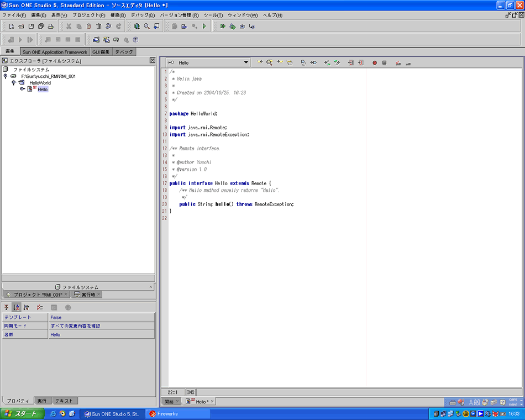The height and width of the screenshot is (420, 525).
Task: Click the explorer horizontal scrollbar
Action: point(78,278)
